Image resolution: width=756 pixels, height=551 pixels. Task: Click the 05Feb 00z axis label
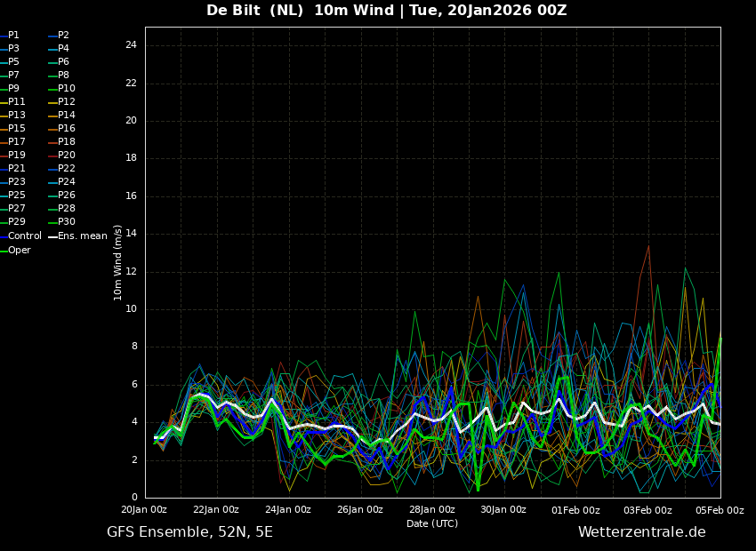[720, 509]
